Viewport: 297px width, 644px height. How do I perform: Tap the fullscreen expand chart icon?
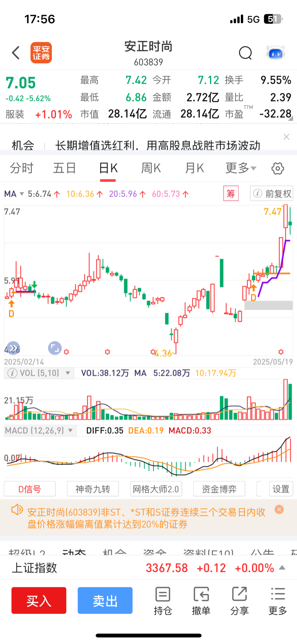pyautogui.click(x=55, y=348)
